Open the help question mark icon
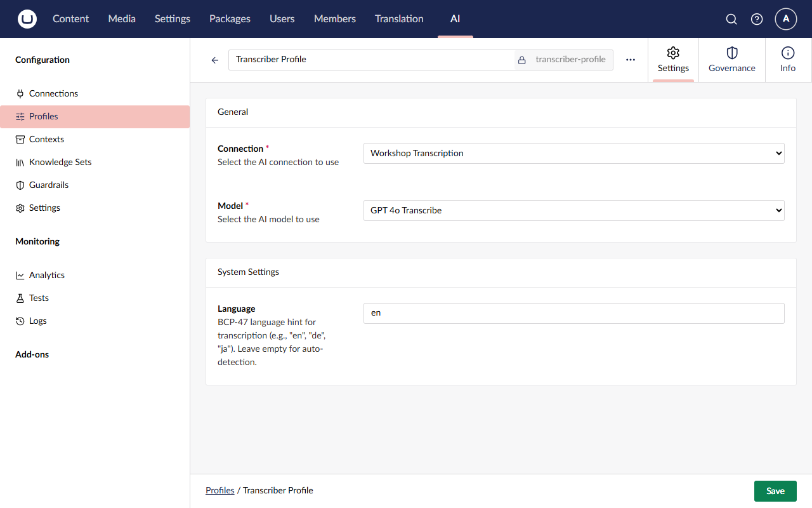 (x=757, y=19)
